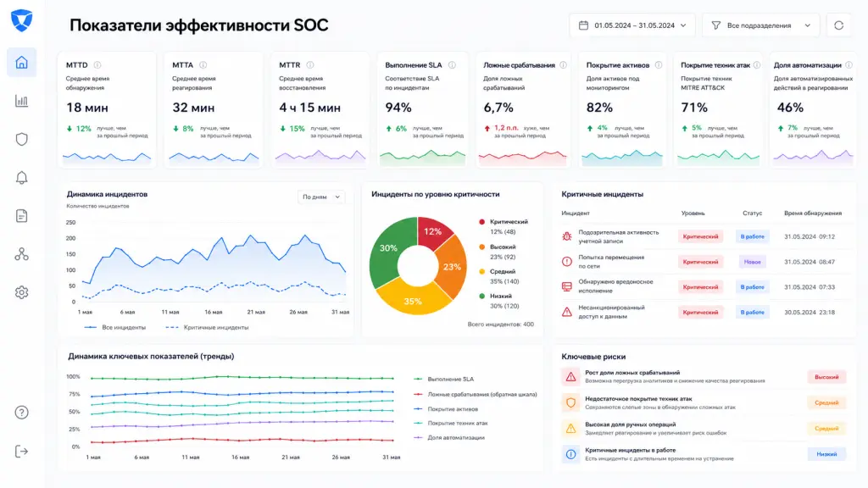The width and height of the screenshot is (868, 488).
Task: Click info icon next to Выполнение SLA
Action: click(453, 65)
